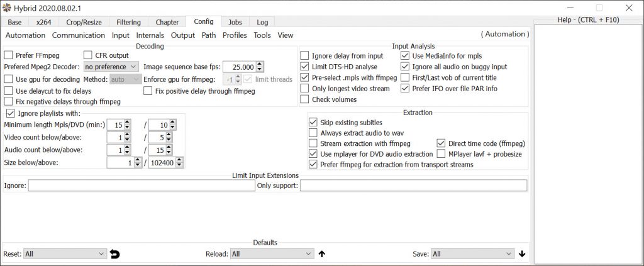Open the Crop/Resize tab
The image size is (644, 266).
[84, 22]
